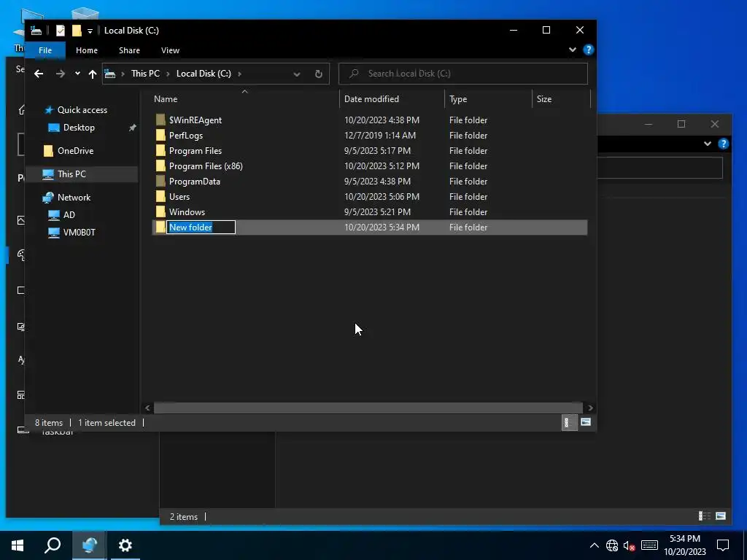Sort by the Size column header
Screen dimensions: 747x560
click(544, 99)
